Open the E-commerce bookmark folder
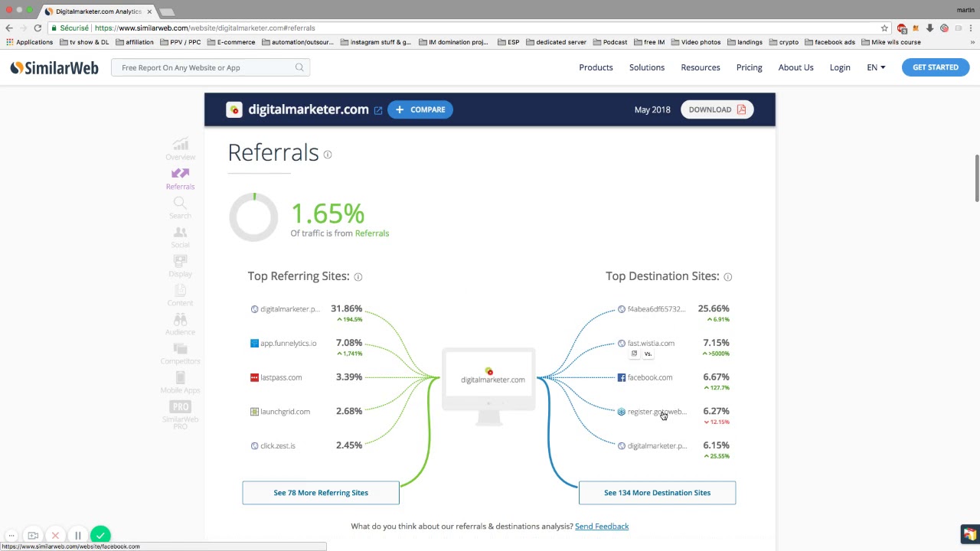The height and width of the screenshot is (551, 980). pyautogui.click(x=230, y=42)
